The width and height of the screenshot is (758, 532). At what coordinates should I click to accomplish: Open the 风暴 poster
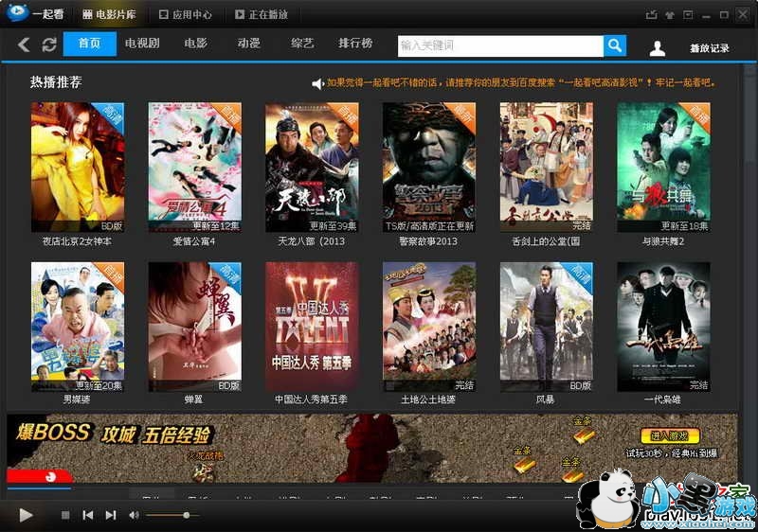[547, 327]
